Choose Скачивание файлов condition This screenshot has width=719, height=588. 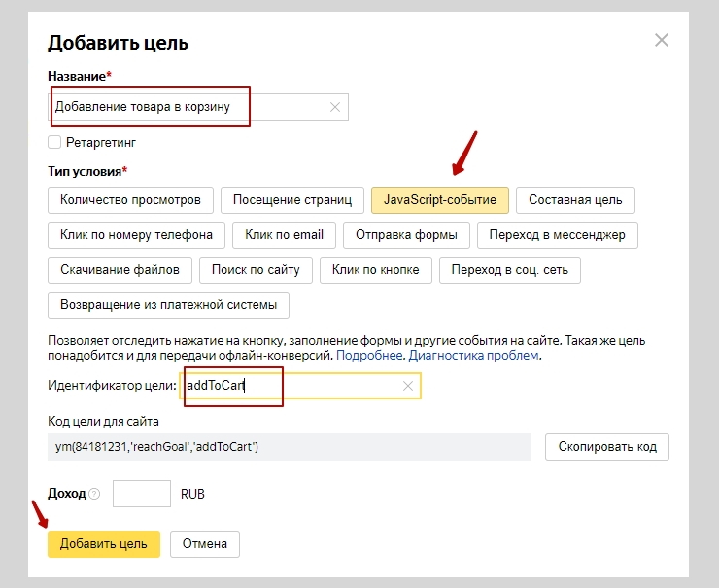tap(120, 270)
